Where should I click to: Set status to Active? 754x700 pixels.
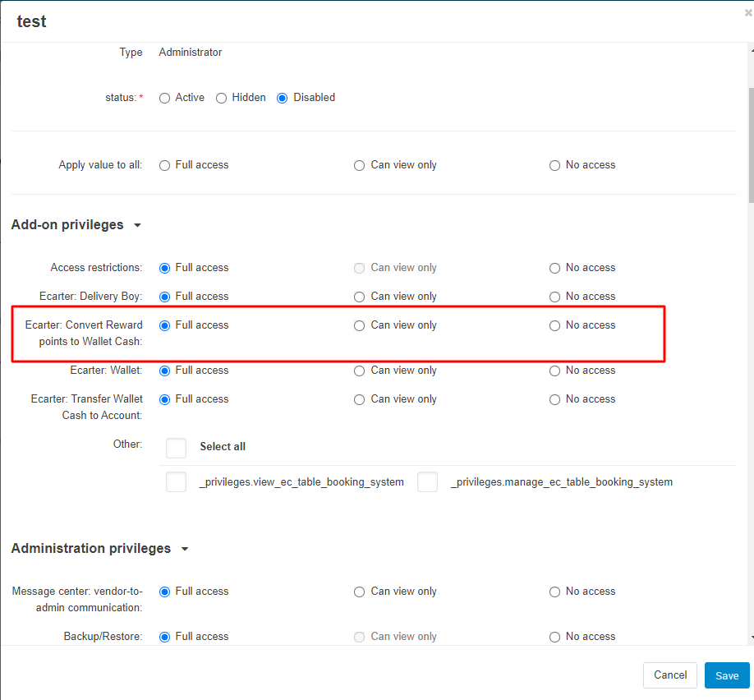point(165,98)
